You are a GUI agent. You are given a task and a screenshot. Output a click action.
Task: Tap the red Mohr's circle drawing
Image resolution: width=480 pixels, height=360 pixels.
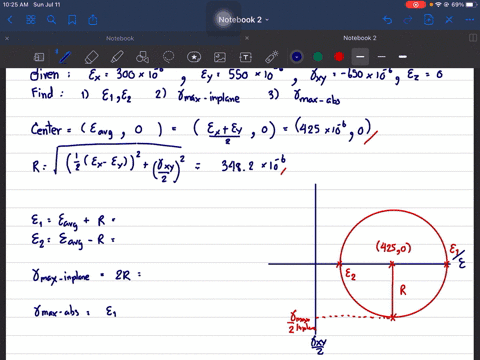coord(393,264)
